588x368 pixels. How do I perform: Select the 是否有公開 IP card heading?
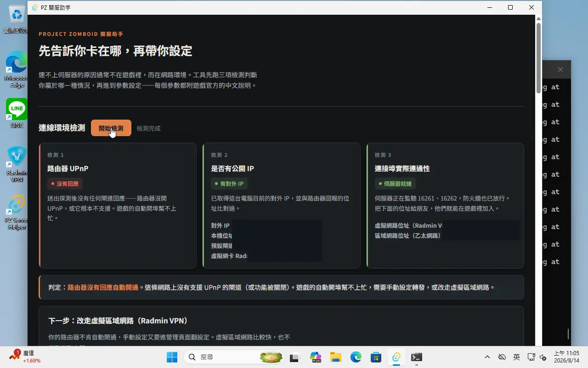[x=232, y=168]
